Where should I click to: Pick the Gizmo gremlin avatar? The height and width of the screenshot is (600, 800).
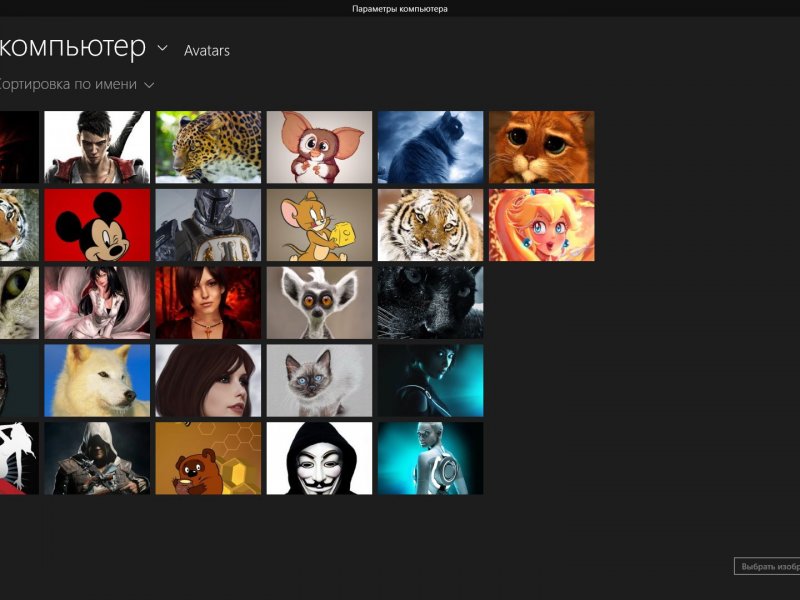319,147
